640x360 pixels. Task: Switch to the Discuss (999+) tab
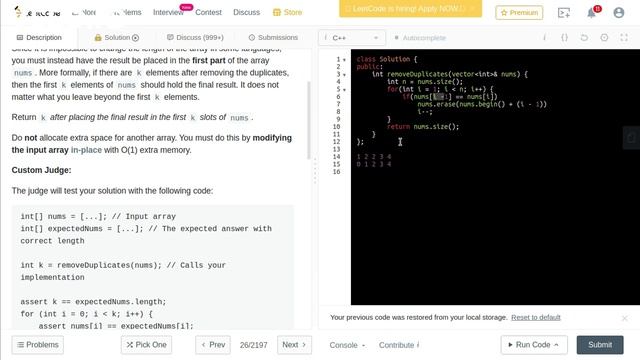195,38
